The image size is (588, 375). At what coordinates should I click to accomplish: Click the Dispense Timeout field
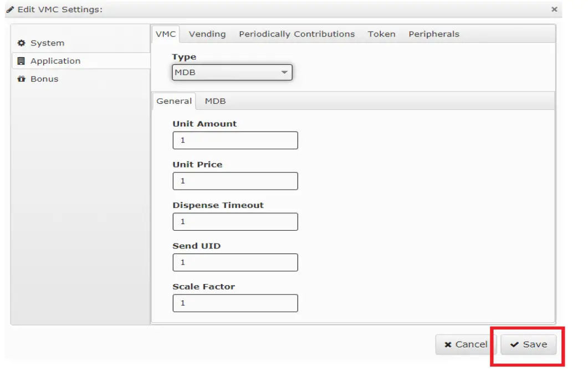(235, 221)
